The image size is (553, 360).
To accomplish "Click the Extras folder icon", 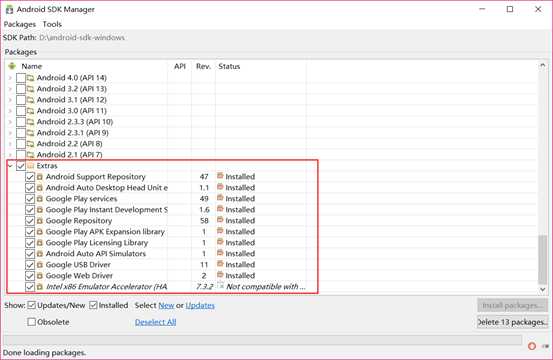I will [31, 166].
